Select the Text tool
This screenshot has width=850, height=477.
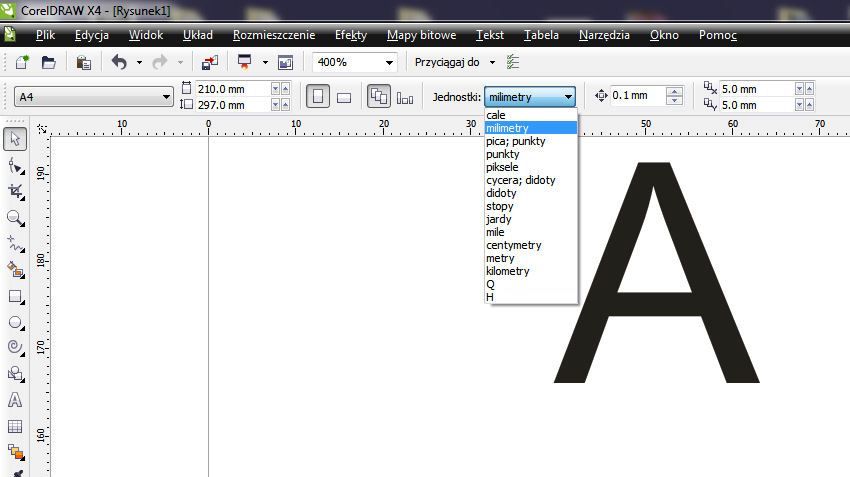pyautogui.click(x=15, y=400)
